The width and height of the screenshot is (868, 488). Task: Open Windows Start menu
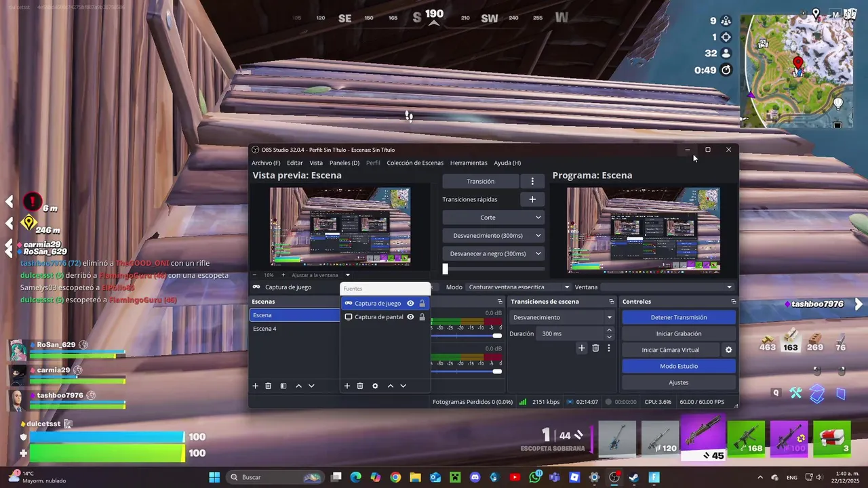coord(214,477)
